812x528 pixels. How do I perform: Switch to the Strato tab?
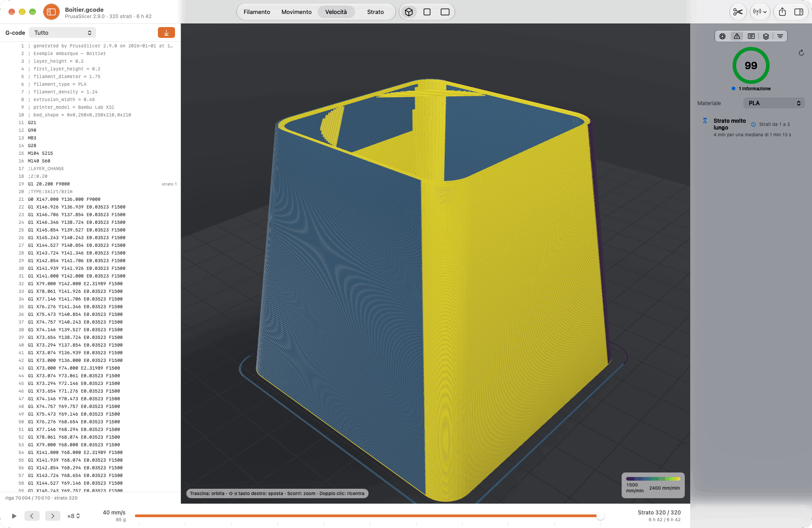click(x=375, y=12)
